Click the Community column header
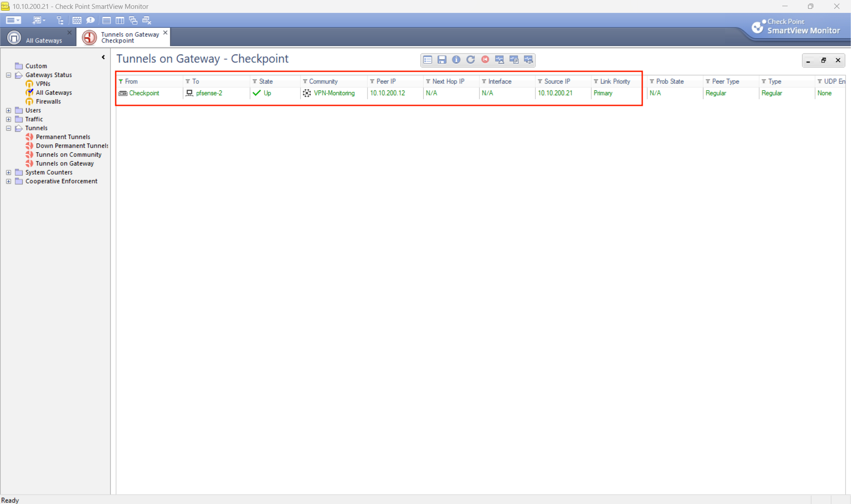The image size is (851, 504). pyautogui.click(x=334, y=81)
